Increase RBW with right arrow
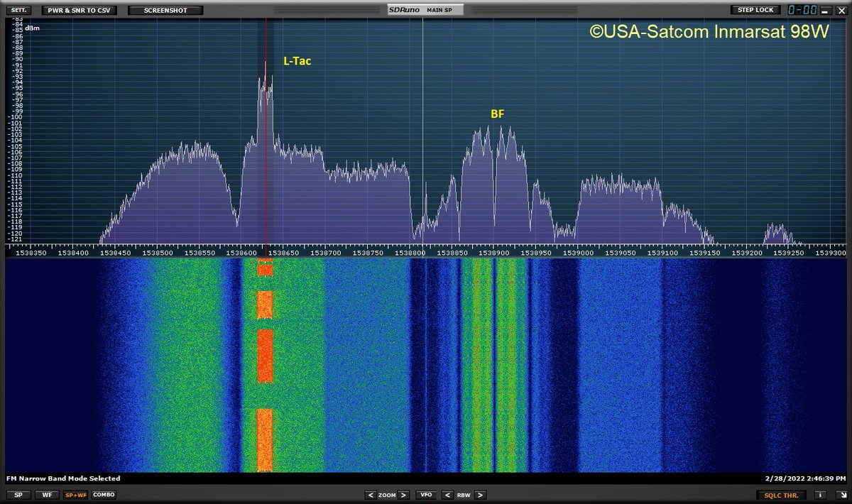Screen dimensions: 852x504 click(481, 495)
